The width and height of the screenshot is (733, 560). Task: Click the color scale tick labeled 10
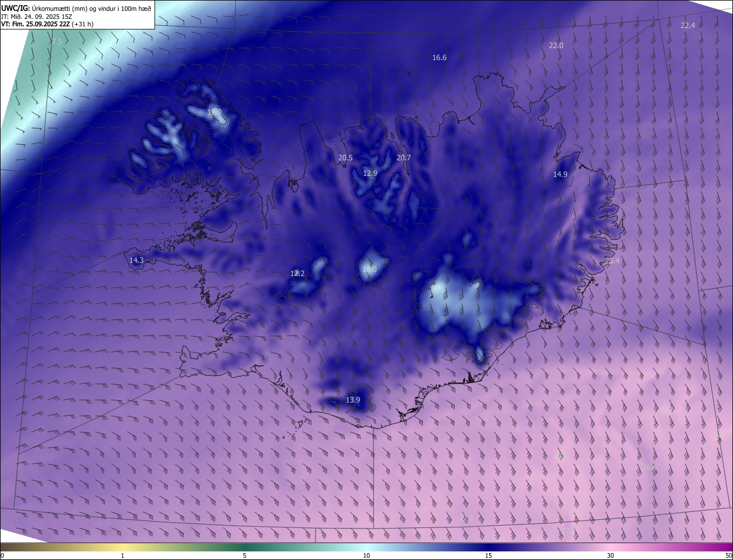366,555
